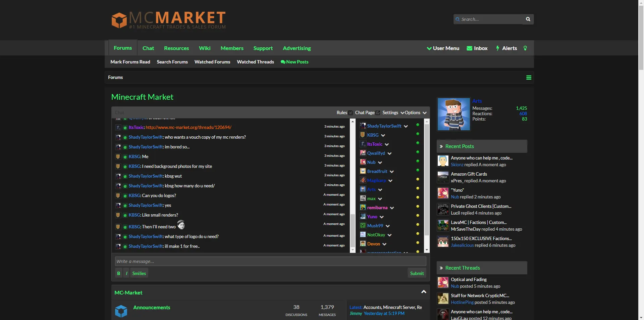Click remibarna's avatar in online user list

363,208
